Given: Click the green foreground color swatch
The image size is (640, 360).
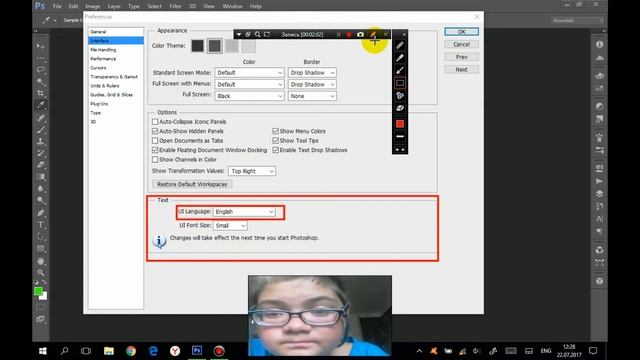Looking at the screenshot, I should [38, 291].
